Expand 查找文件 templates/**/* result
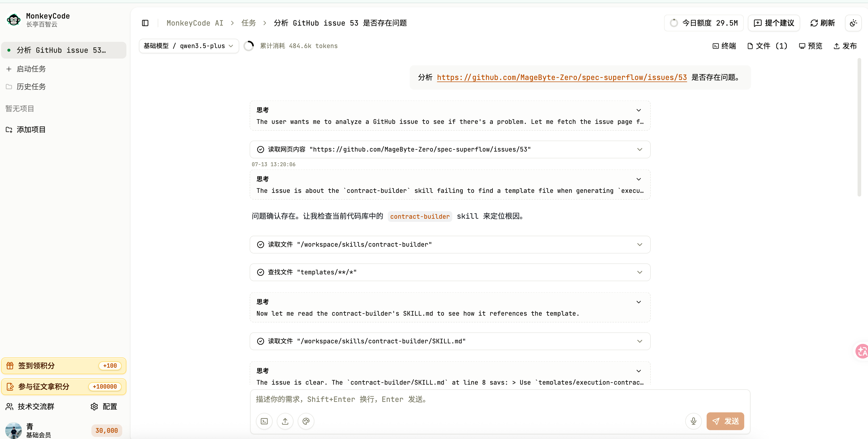 450,272
